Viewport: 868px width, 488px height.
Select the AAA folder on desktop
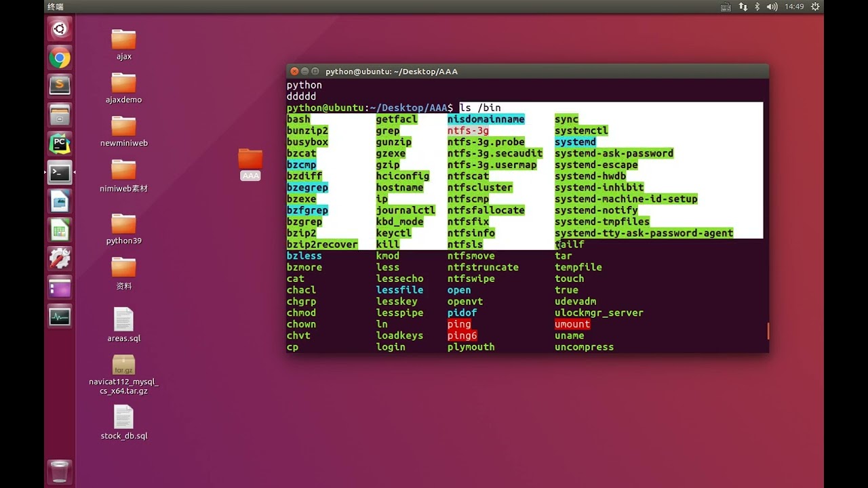pyautogui.click(x=250, y=165)
